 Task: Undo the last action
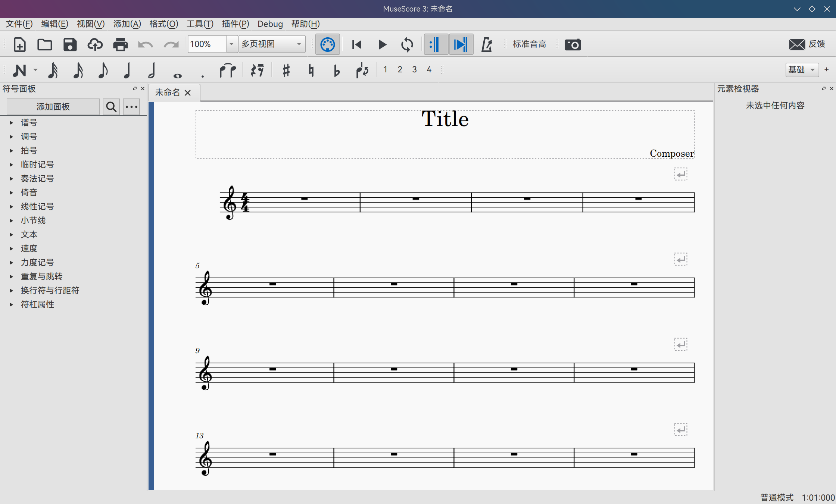coord(146,44)
